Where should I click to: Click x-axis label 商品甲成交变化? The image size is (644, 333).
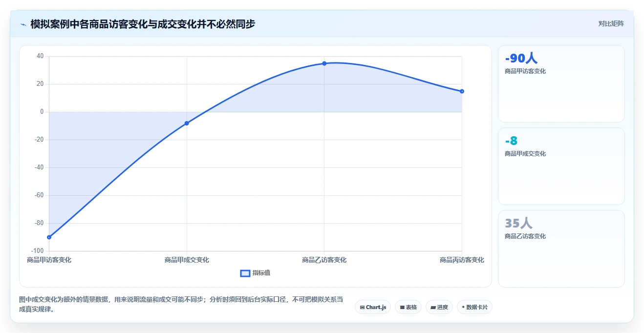[187, 260]
